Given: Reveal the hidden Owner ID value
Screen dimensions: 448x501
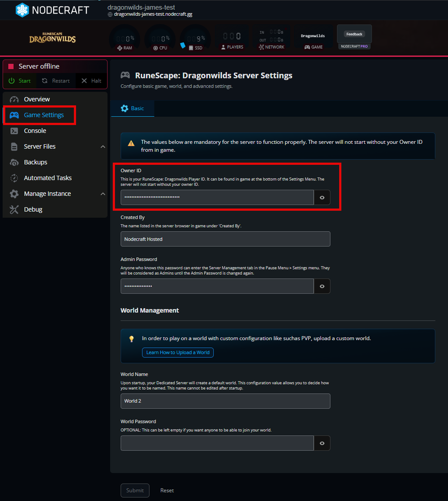Looking at the screenshot, I should [x=322, y=197].
